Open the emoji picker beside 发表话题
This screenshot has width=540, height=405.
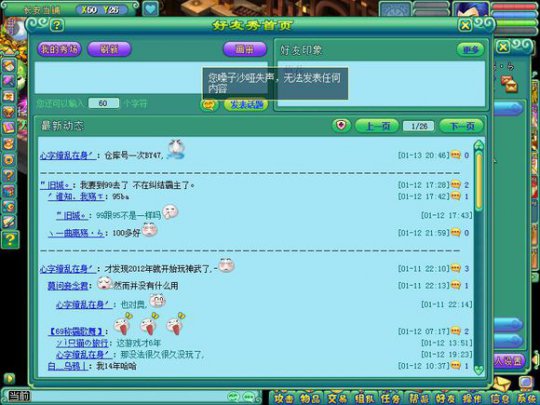[209, 104]
